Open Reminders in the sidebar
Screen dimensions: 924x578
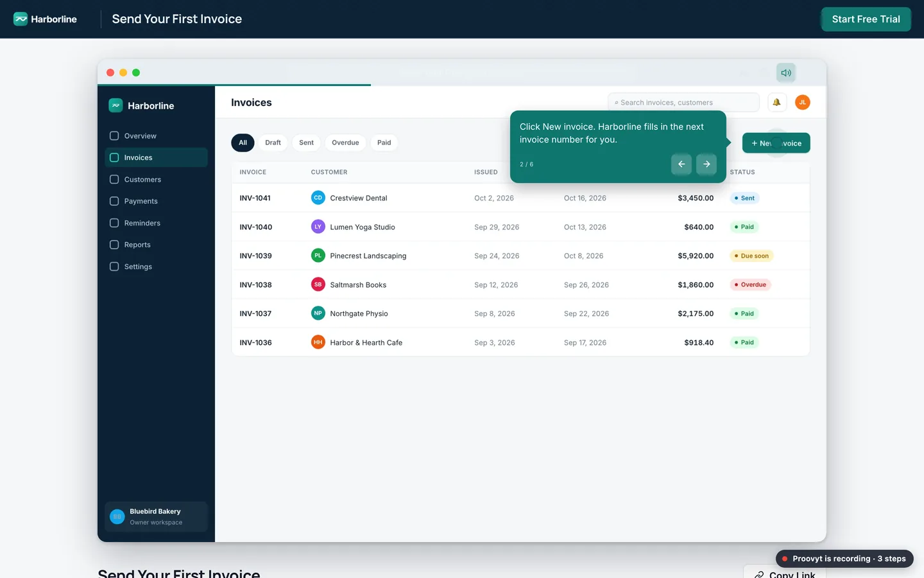point(156,223)
